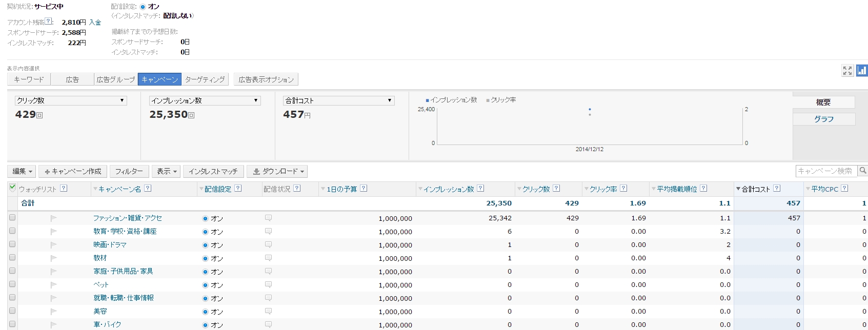Switch to the 広告グループ tab
The width and height of the screenshot is (868, 330).
pos(116,79)
